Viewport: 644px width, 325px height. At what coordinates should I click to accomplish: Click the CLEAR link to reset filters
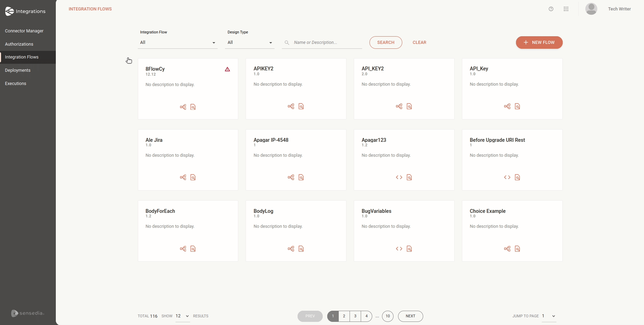pyautogui.click(x=419, y=42)
